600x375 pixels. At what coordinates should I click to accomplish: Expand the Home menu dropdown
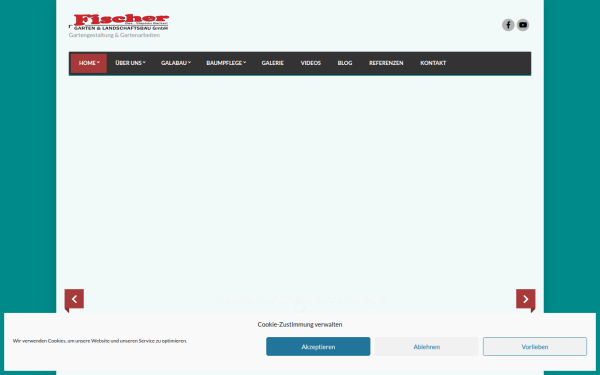click(x=89, y=63)
